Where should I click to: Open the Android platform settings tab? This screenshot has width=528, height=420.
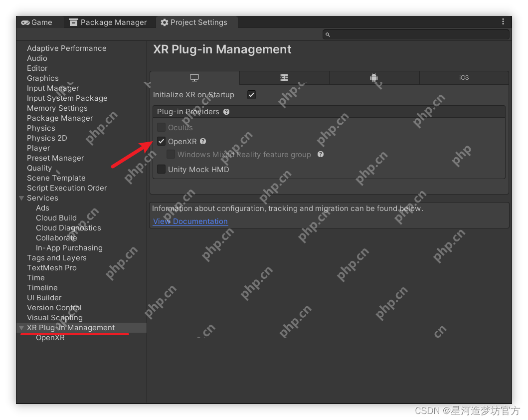point(374,78)
